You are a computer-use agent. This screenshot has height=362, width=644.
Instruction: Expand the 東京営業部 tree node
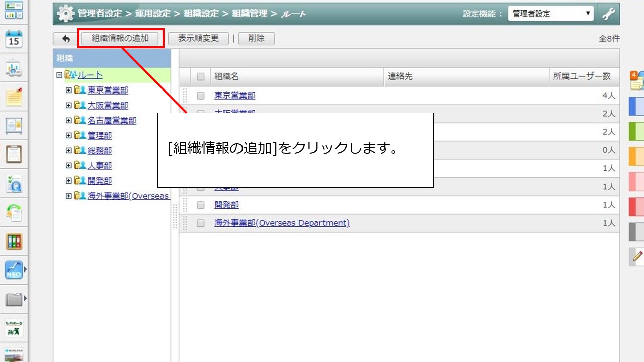pos(69,90)
